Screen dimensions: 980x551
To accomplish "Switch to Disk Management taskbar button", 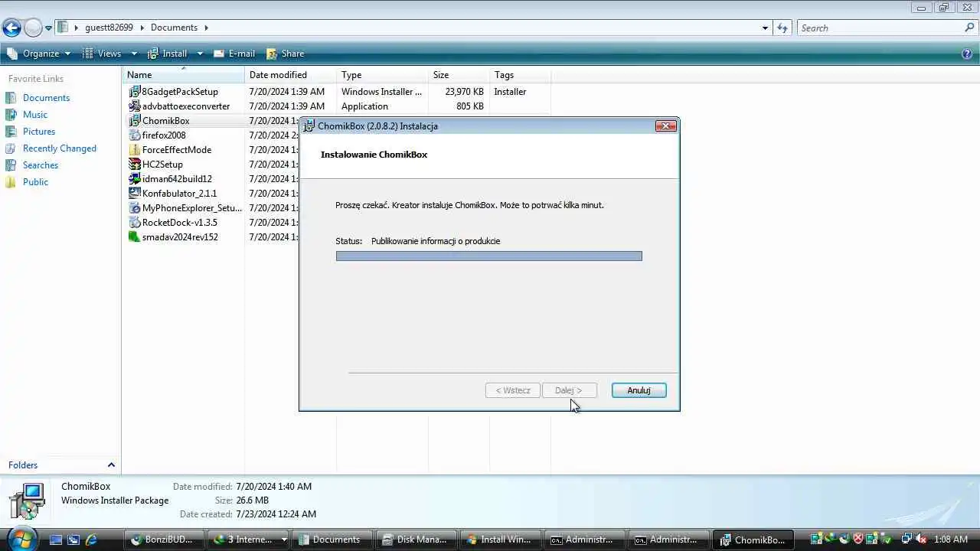I will tap(415, 540).
